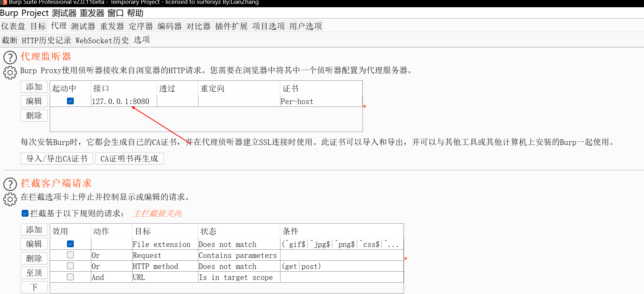
Task: Select the (get|post) condition cell
Action: (x=342, y=266)
